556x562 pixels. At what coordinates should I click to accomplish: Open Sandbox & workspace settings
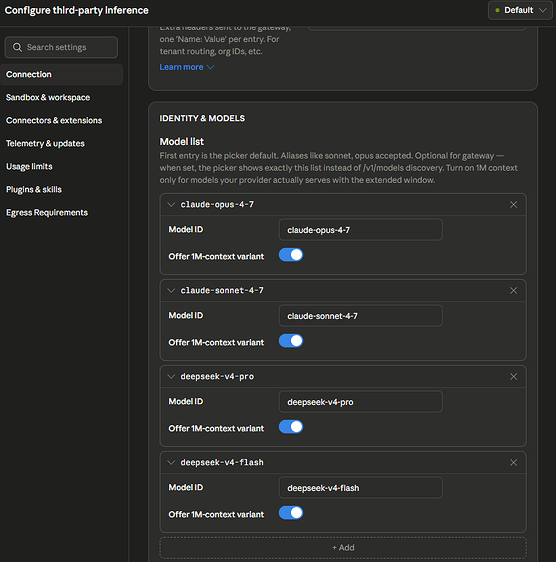[48, 97]
